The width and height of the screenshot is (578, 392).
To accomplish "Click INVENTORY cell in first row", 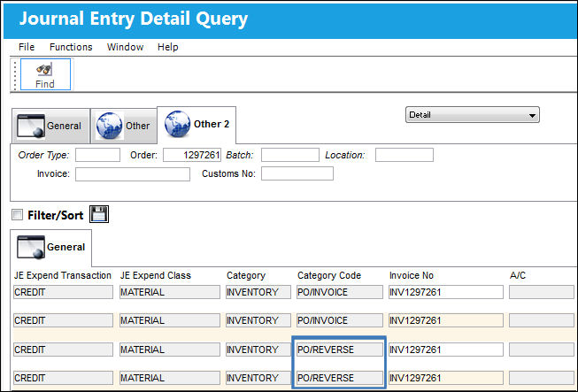I will point(258,292).
